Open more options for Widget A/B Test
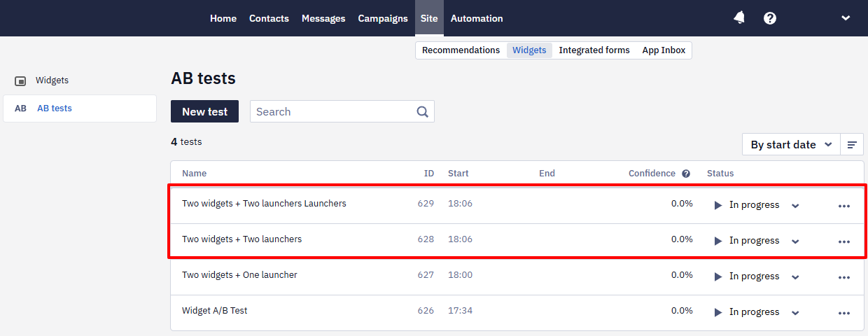Image resolution: width=868 pixels, height=336 pixels. [843, 313]
